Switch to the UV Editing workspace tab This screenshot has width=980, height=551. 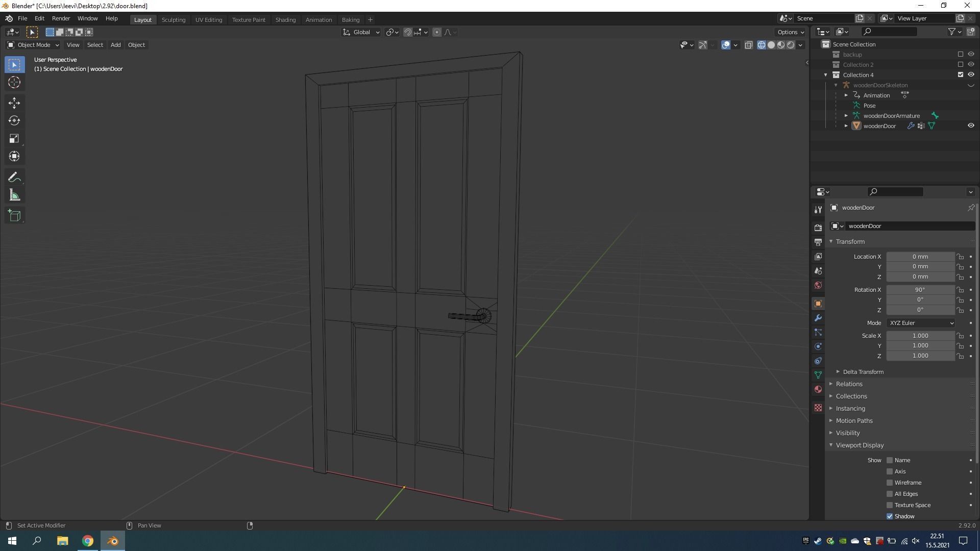click(x=209, y=20)
